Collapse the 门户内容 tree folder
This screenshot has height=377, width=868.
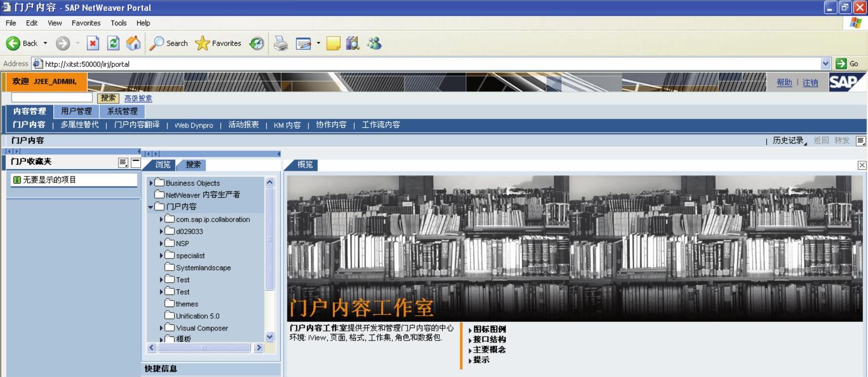click(x=150, y=207)
